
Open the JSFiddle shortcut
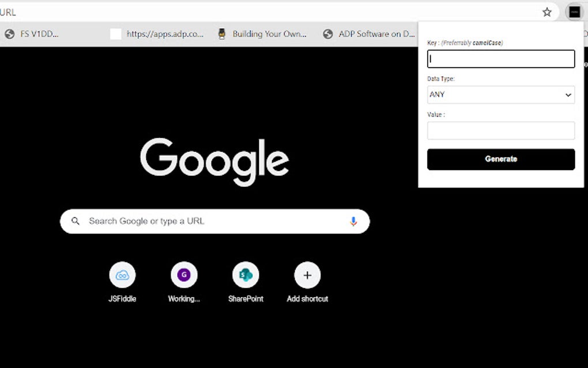point(122,282)
